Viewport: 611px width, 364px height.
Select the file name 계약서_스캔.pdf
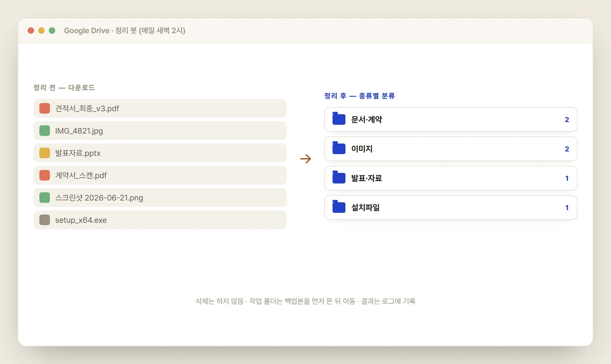[81, 176]
